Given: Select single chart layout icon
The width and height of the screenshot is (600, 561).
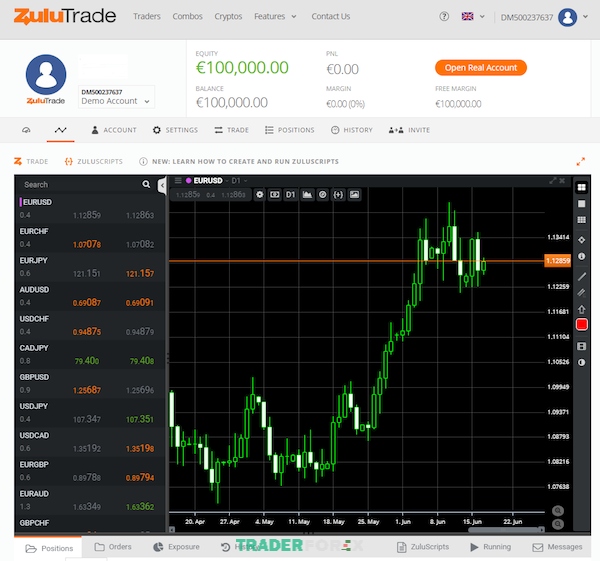Looking at the screenshot, I should (581, 204).
